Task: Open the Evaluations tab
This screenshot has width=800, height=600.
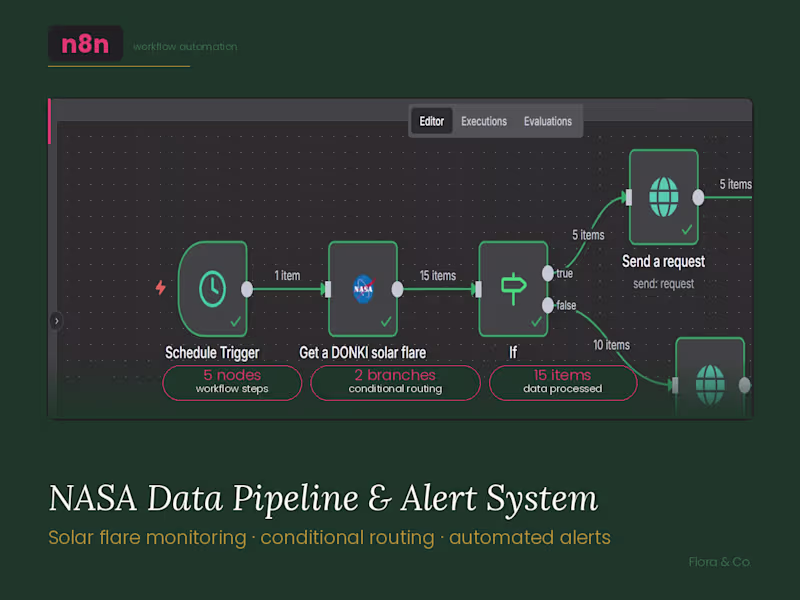Action: point(547,121)
